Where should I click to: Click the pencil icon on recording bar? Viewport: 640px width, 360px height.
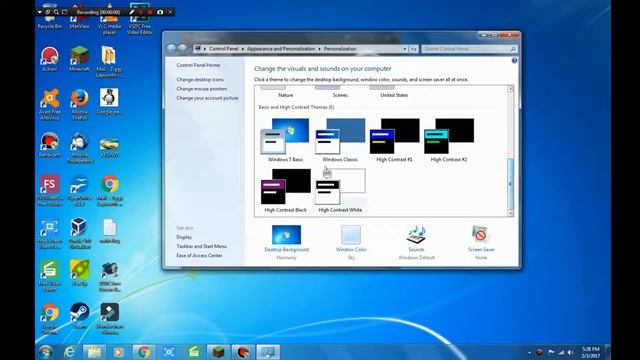click(131, 12)
